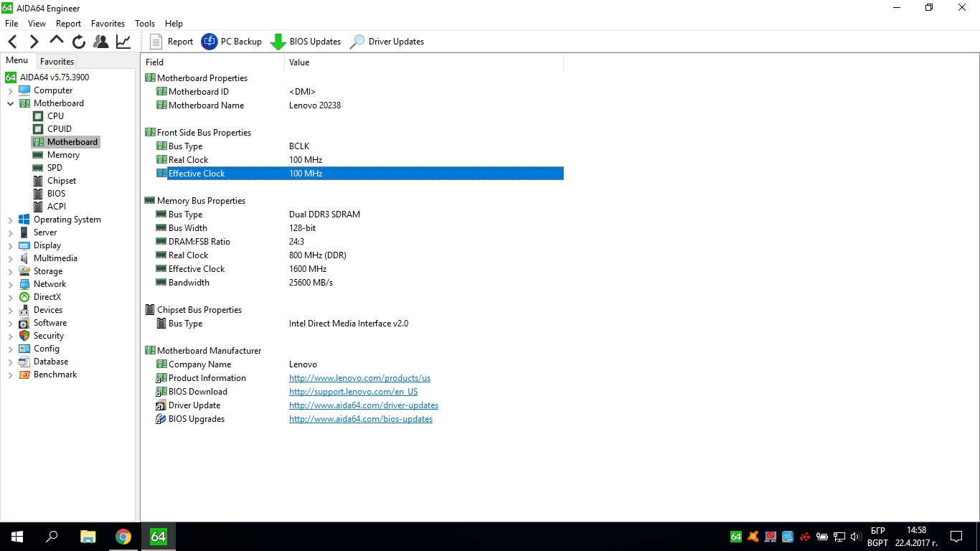The width and height of the screenshot is (980, 551).
Task: Open PC Backup from toolbar
Action: 232,42
